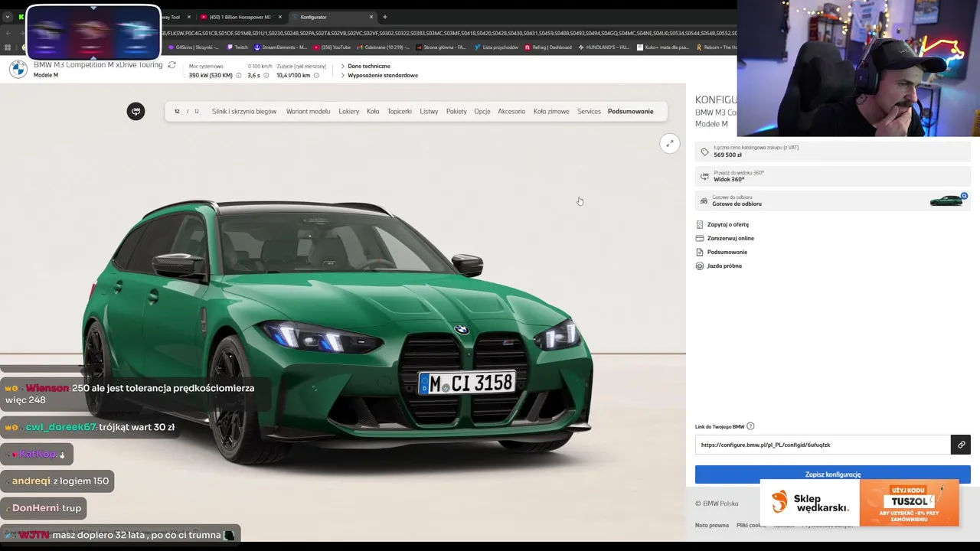Viewport: 980px width, 551px height.
Task: Open a new browser tab
Action: click(x=385, y=17)
